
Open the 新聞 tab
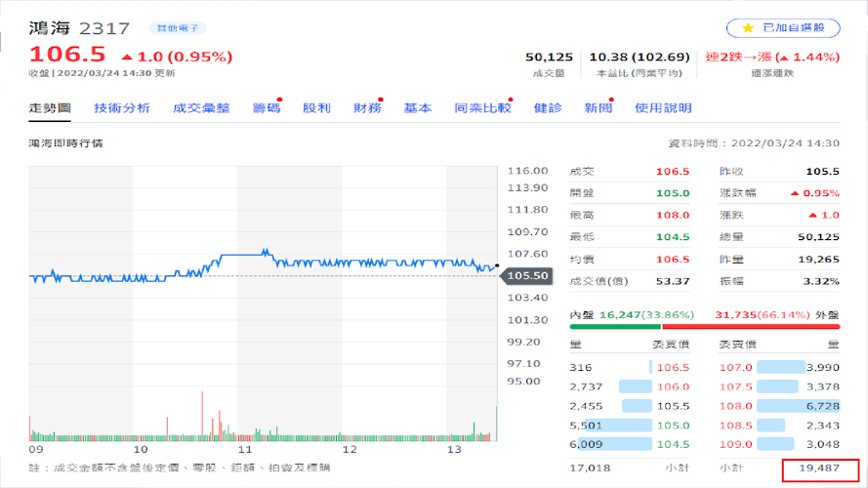click(x=599, y=108)
